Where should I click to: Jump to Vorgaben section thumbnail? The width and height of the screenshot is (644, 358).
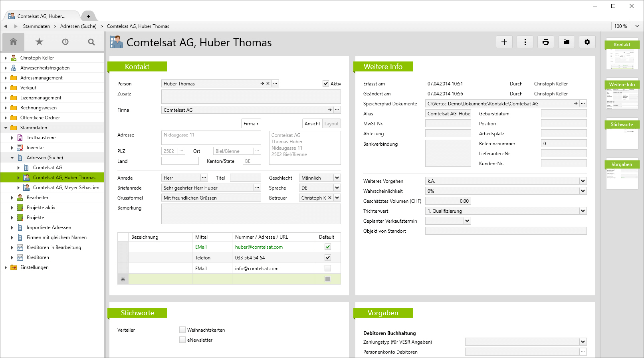[622, 174]
